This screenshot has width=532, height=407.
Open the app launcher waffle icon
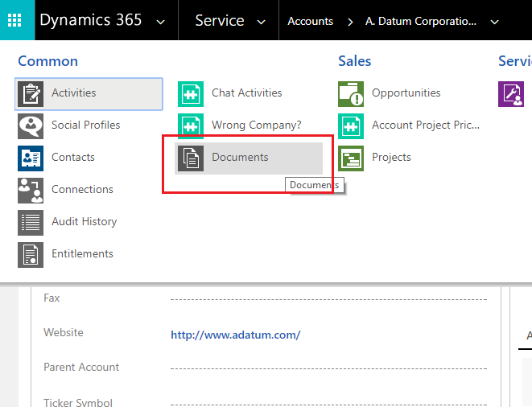(x=17, y=20)
